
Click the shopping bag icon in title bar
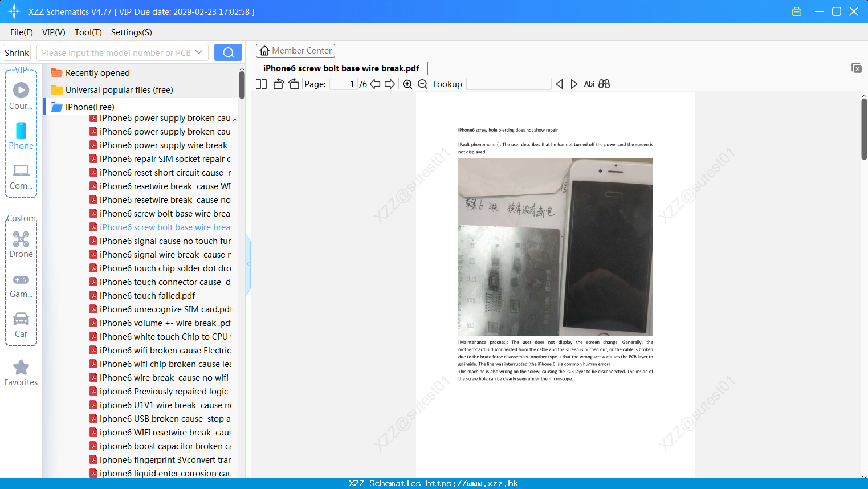point(797,11)
